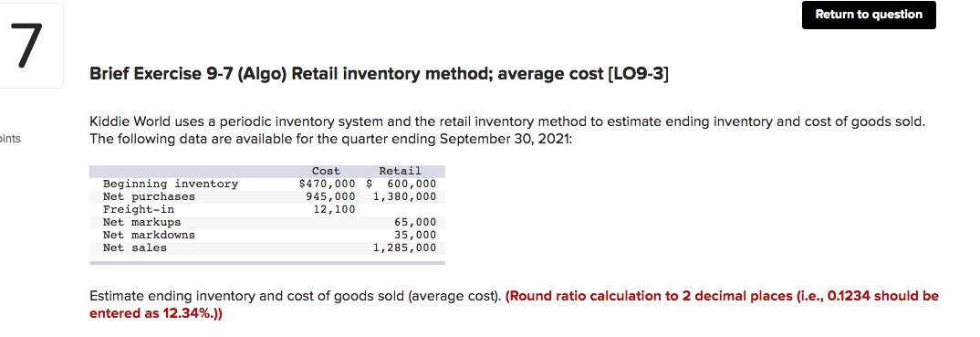The image size is (980, 337).
Task: Click the Estimate ending inventory instruction sentence
Action: pyautogui.click(x=296, y=296)
